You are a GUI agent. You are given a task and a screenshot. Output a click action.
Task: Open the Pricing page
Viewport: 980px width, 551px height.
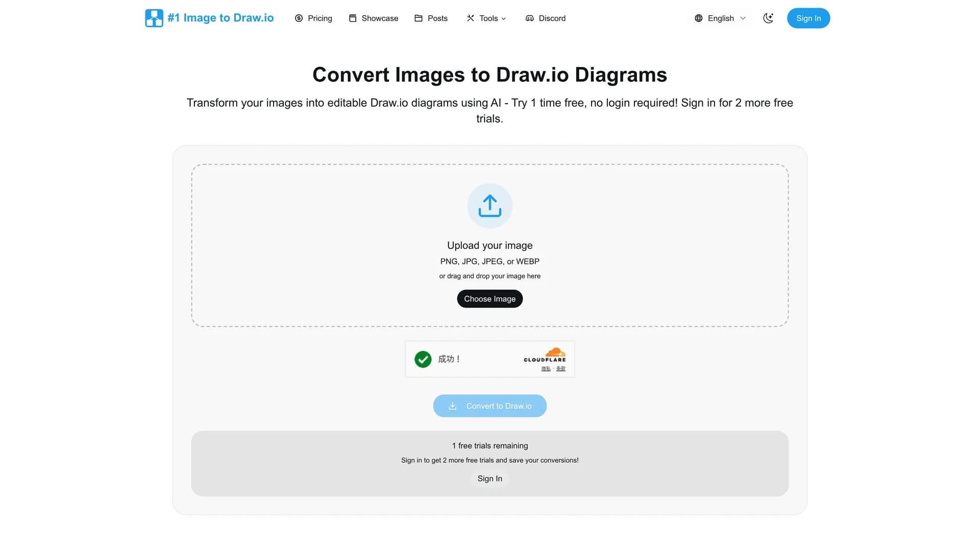point(313,18)
